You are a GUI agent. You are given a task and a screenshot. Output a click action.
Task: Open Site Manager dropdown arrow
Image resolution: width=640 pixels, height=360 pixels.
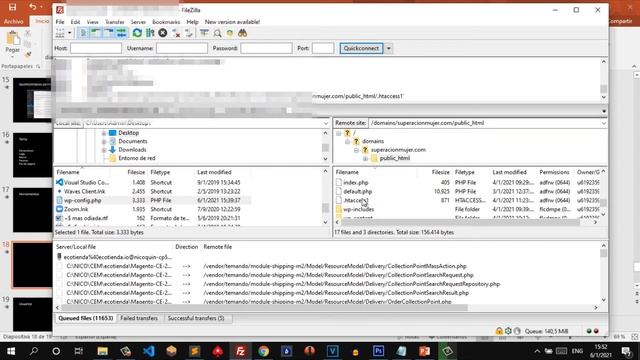(x=70, y=33)
